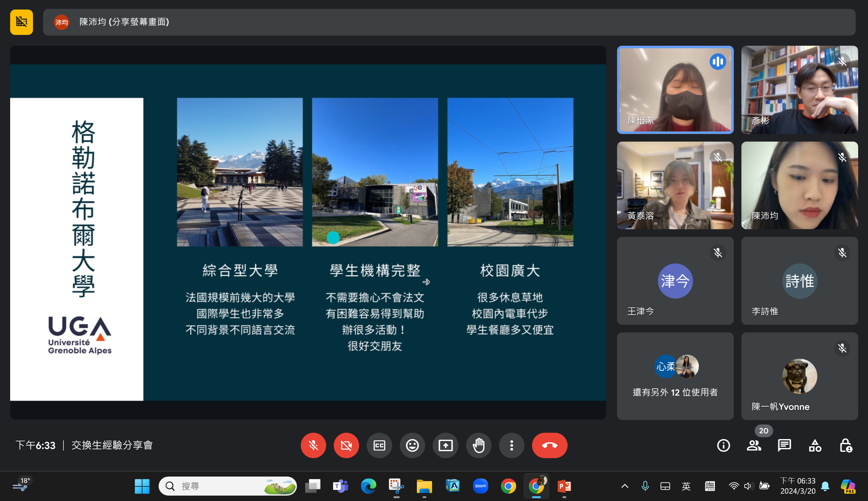Open Task View on taskbar
868x501 pixels.
point(312,486)
